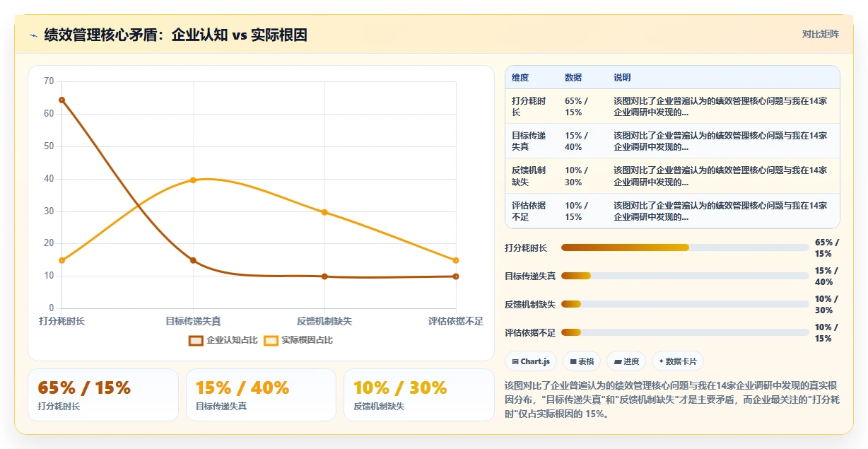Click the summary paragraph below the tags

(x=672, y=400)
